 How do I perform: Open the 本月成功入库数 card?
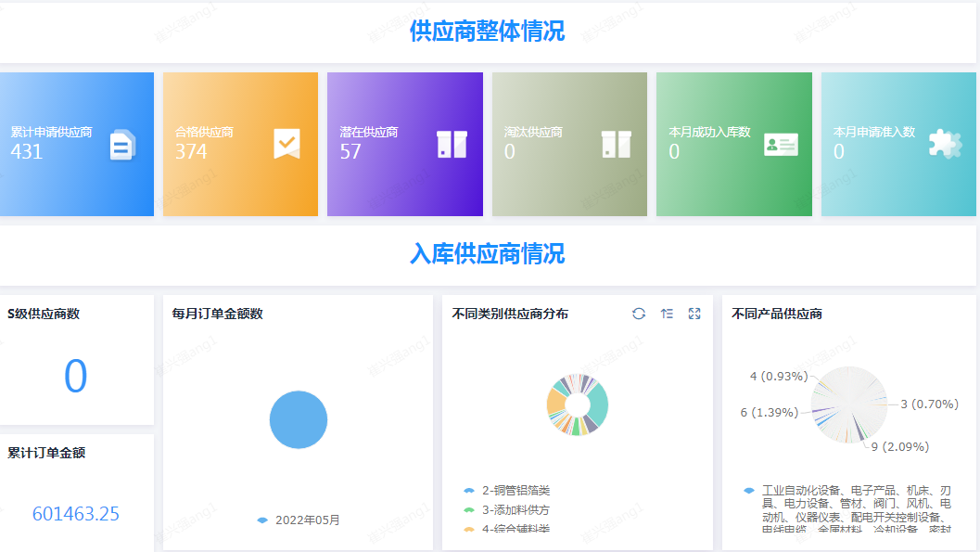point(733,145)
